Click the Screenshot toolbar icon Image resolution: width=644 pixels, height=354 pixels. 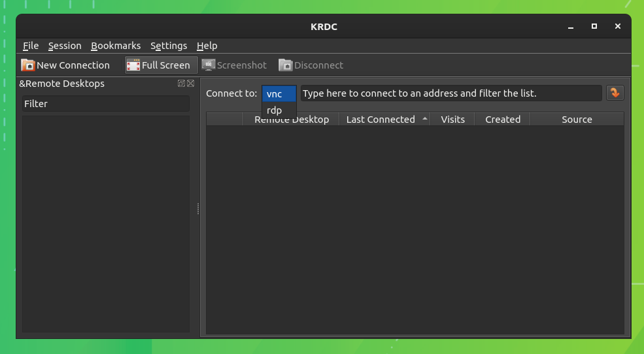[209, 65]
